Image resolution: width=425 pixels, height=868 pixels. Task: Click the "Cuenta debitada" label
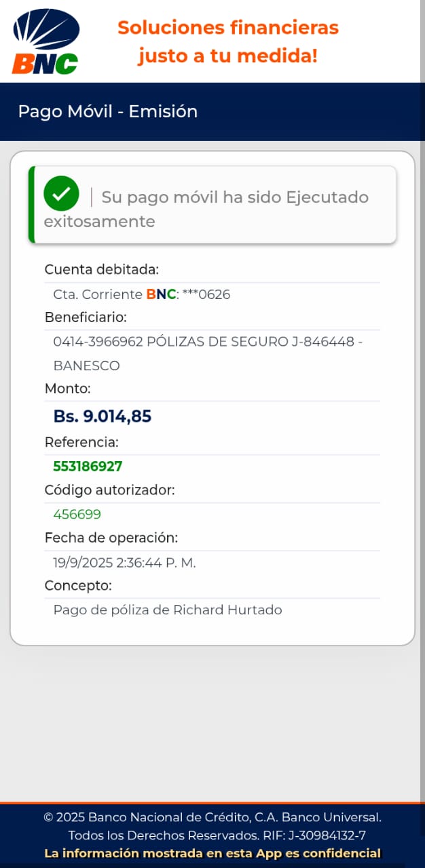pyautogui.click(x=101, y=269)
